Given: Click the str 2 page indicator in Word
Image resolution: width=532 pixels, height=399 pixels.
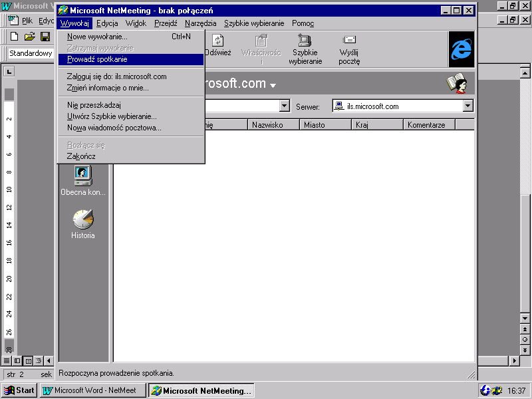Looking at the screenshot, I should point(15,374).
